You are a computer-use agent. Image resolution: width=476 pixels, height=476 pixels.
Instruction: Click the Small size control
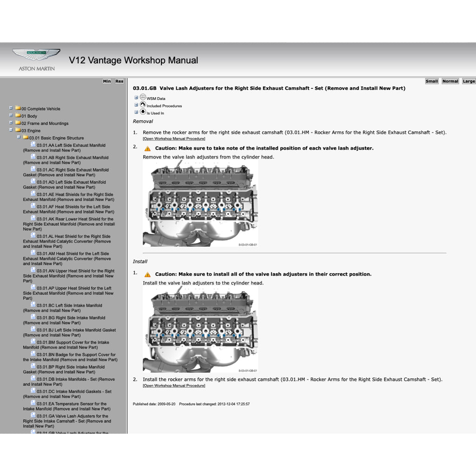[x=431, y=81]
